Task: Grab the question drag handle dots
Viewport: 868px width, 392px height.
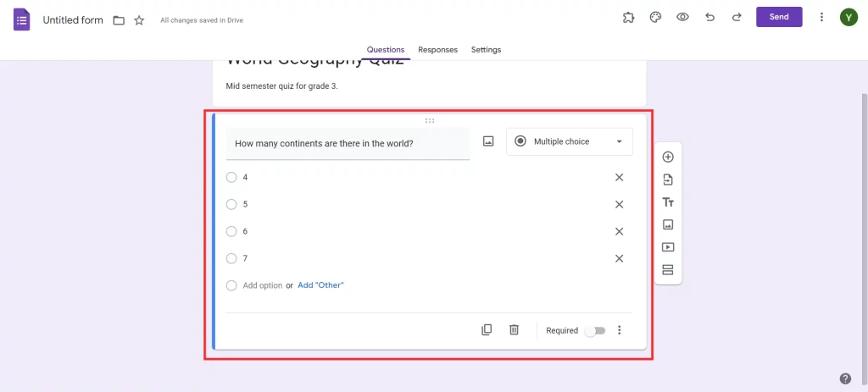Action: [x=430, y=120]
